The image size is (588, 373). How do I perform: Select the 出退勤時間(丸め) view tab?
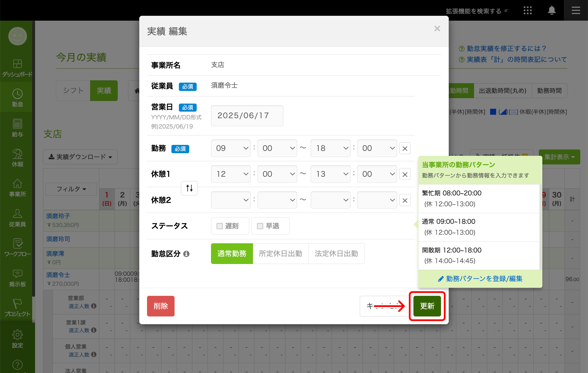(x=503, y=91)
